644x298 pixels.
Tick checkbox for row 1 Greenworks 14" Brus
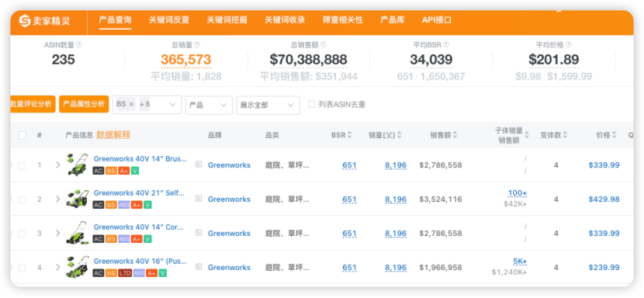click(23, 165)
